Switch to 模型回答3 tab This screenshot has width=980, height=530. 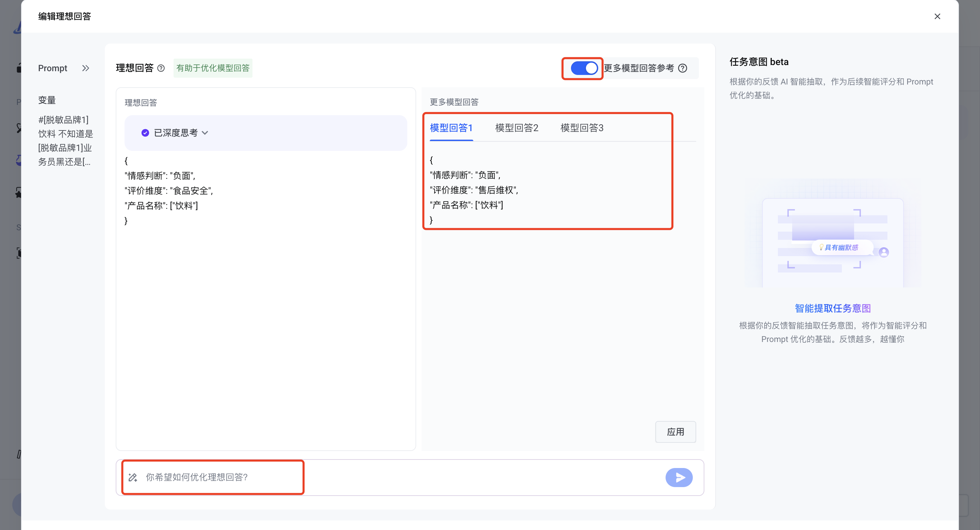[x=582, y=128]
